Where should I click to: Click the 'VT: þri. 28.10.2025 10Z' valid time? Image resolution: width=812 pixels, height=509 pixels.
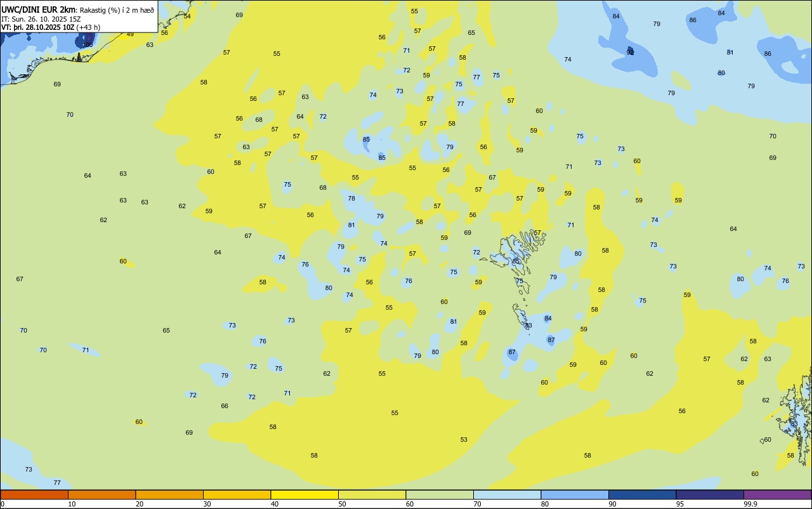(x=37, y=27)
